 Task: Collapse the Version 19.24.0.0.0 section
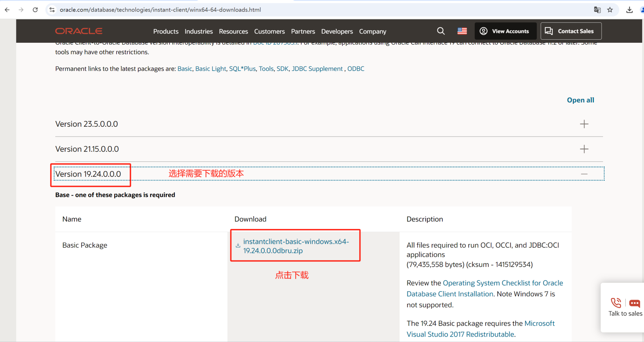584,174
